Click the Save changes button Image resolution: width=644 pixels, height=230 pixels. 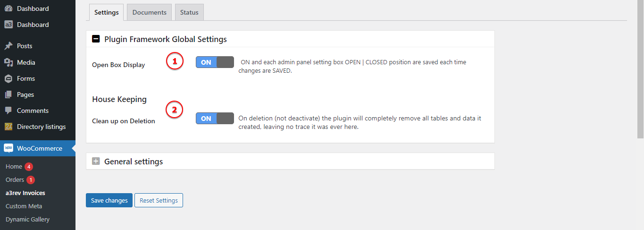(x=109, y=200)
